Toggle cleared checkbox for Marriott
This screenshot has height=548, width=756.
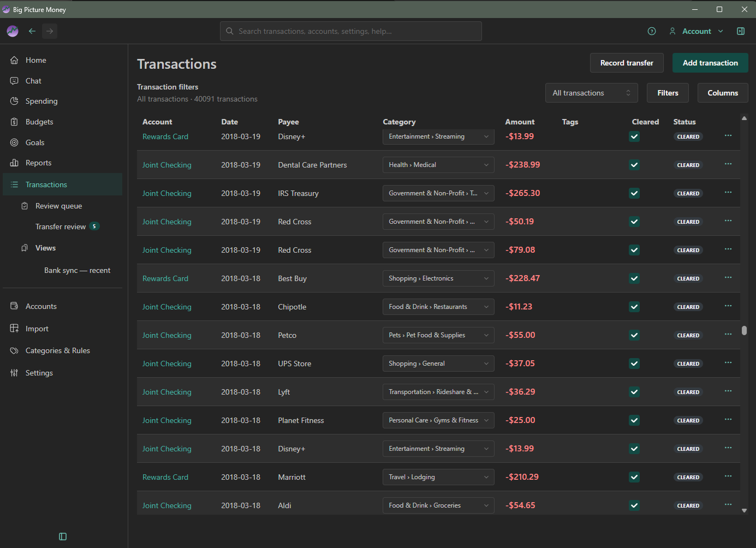pos(634,477)
